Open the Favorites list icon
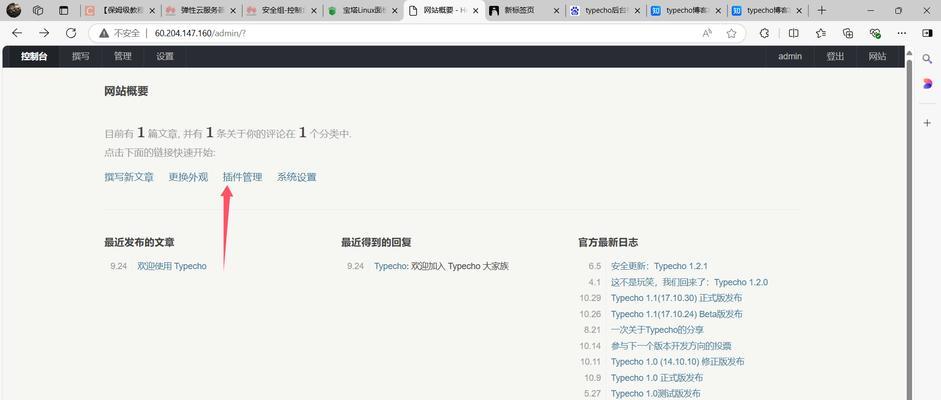941x400 pixels. click(x=821, y=34)
